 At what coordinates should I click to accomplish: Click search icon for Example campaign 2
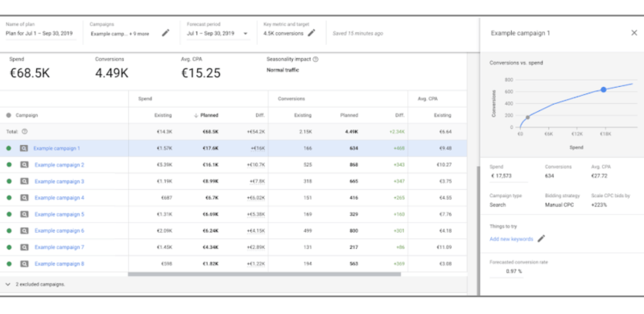(24, 165)
